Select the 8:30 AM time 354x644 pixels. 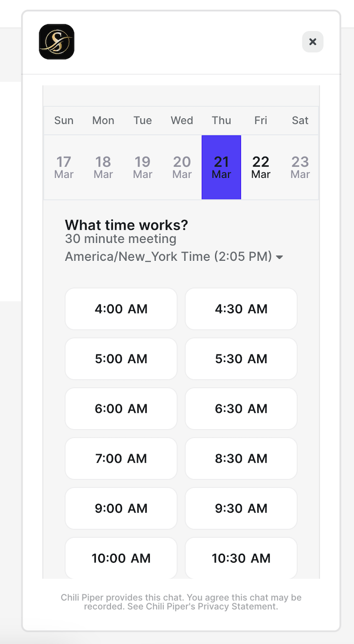[241, 459]
